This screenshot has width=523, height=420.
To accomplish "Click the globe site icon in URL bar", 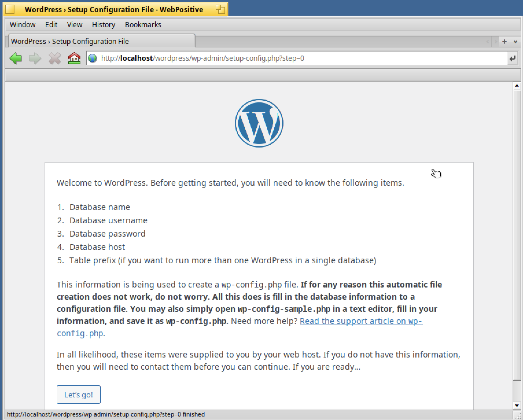I will click(x=93, y=58).
